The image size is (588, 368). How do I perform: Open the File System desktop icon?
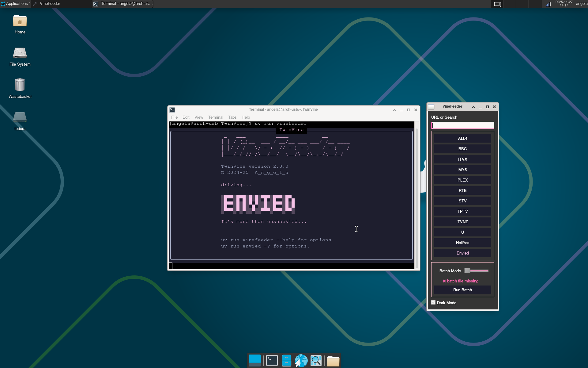tap(20, 53)
